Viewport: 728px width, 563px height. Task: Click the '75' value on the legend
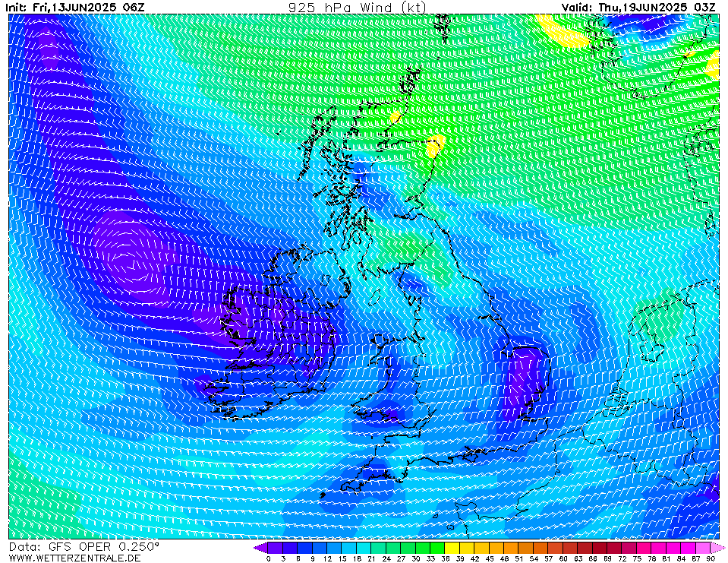(x=637, y=558)
